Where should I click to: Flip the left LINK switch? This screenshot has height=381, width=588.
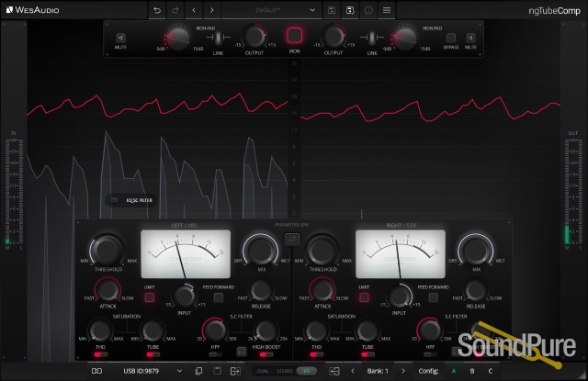click(218, 38)
